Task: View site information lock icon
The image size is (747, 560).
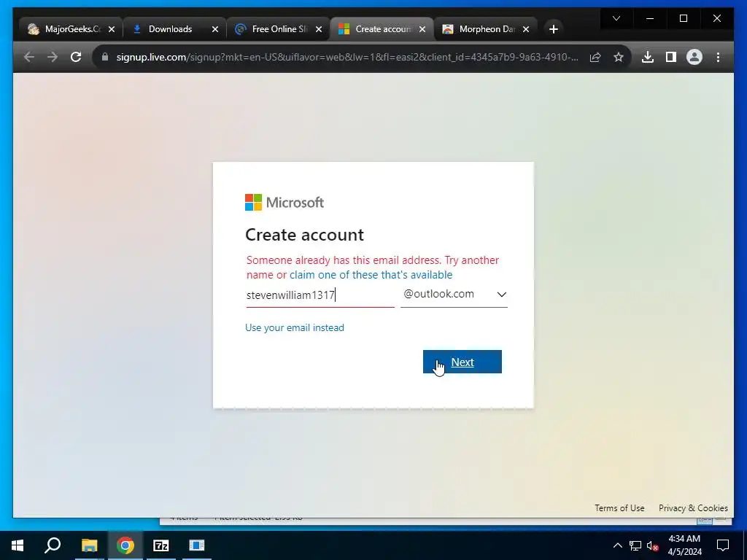Action: (x=105, y=57)
